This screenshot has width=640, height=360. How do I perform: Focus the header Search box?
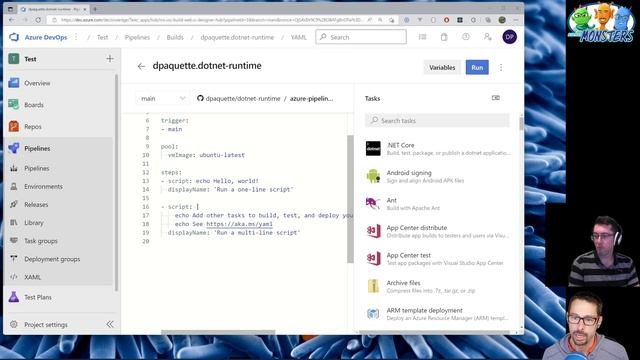tap(361, 37)
